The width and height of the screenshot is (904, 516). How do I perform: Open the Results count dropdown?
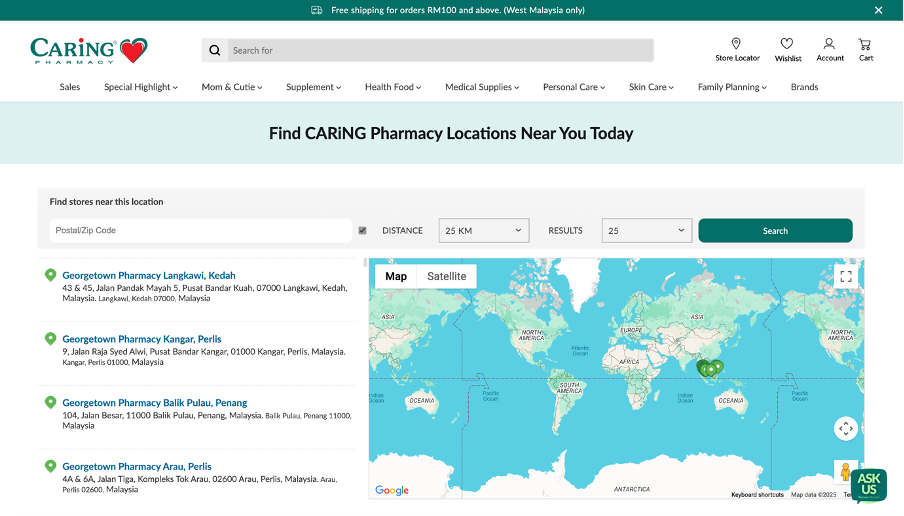click(x=647, y=231)
